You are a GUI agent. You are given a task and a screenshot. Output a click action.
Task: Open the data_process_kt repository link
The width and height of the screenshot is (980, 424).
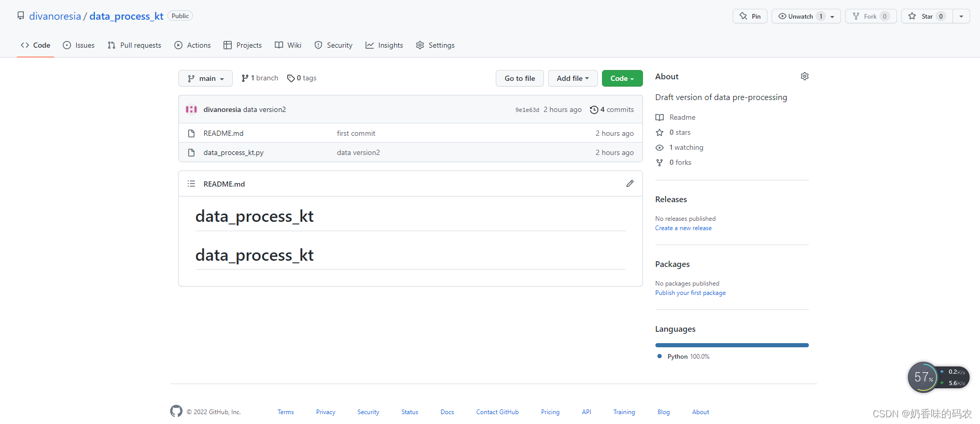click(127, 16)
